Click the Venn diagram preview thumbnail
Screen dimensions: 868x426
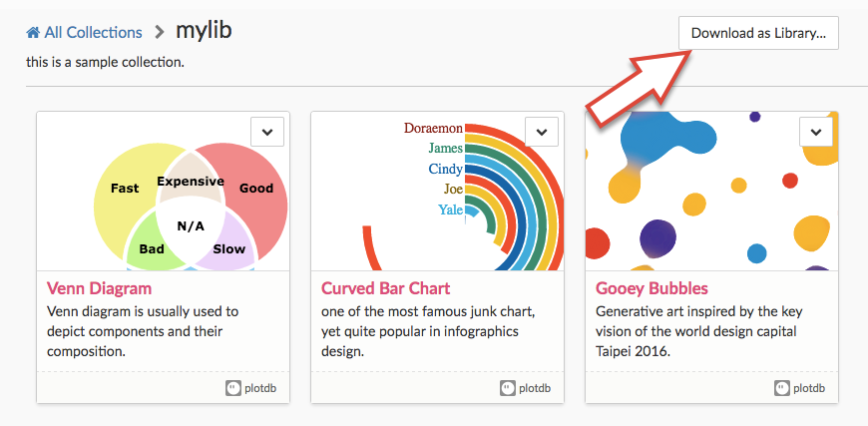[164, 191]
